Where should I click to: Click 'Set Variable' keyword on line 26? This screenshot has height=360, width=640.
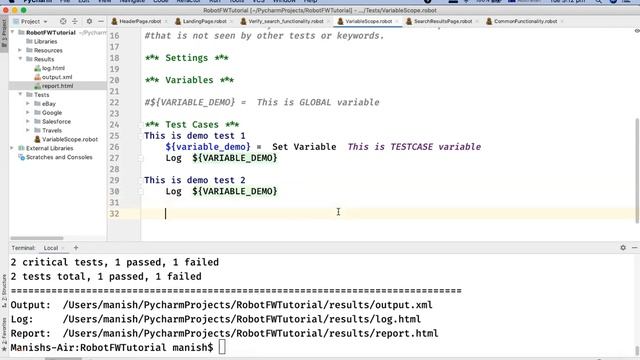(x=304, y=147)
